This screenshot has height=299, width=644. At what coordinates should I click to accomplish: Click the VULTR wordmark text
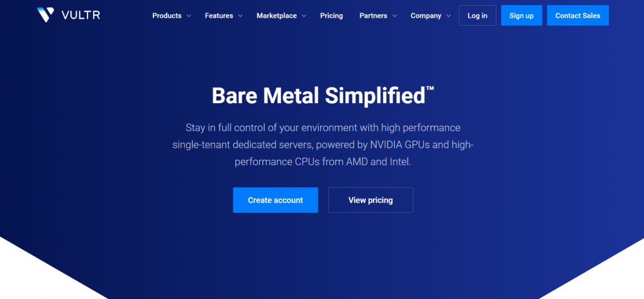(x=80, y=16)
